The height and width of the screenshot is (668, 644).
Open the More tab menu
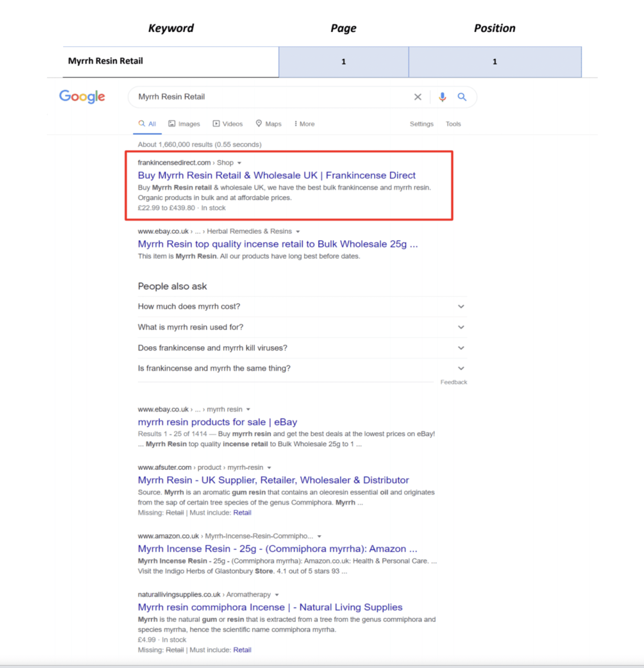[x=304, y=124]
